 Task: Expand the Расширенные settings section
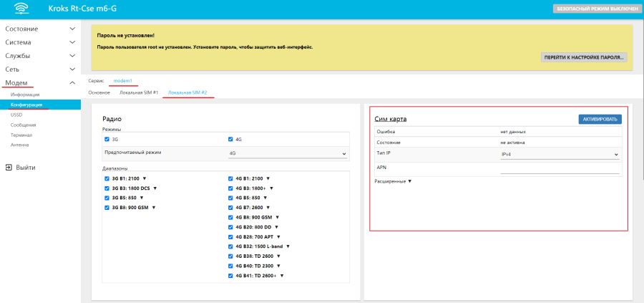click(393, 181)
